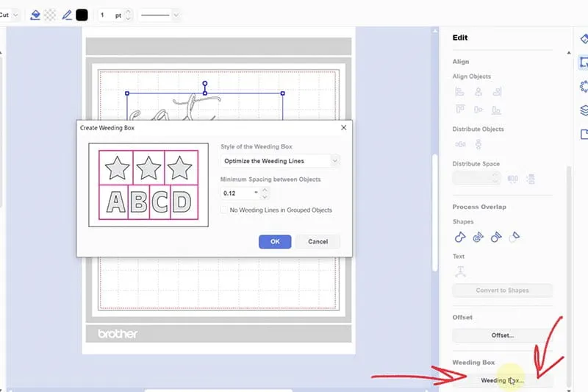
Task: Select the first Process Overlap shape icon
Action: tap(459, 237)
